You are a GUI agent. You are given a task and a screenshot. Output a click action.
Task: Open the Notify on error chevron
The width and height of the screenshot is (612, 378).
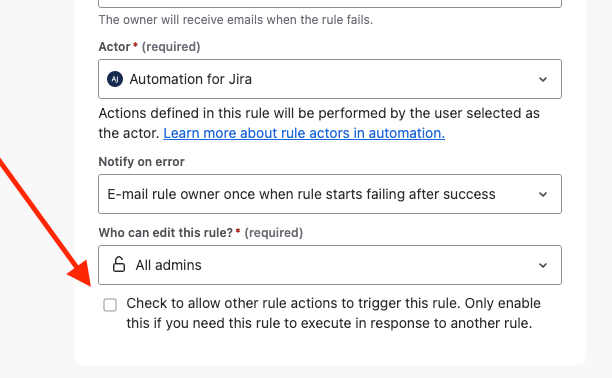point(543,194)
